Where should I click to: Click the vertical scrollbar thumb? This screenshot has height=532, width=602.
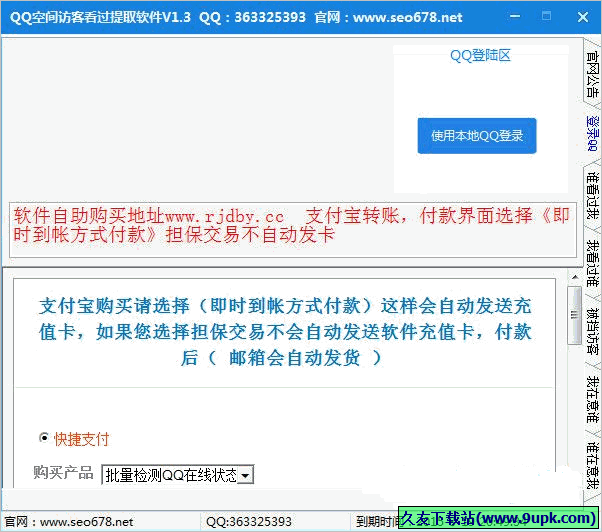click(x=575, y=316)
